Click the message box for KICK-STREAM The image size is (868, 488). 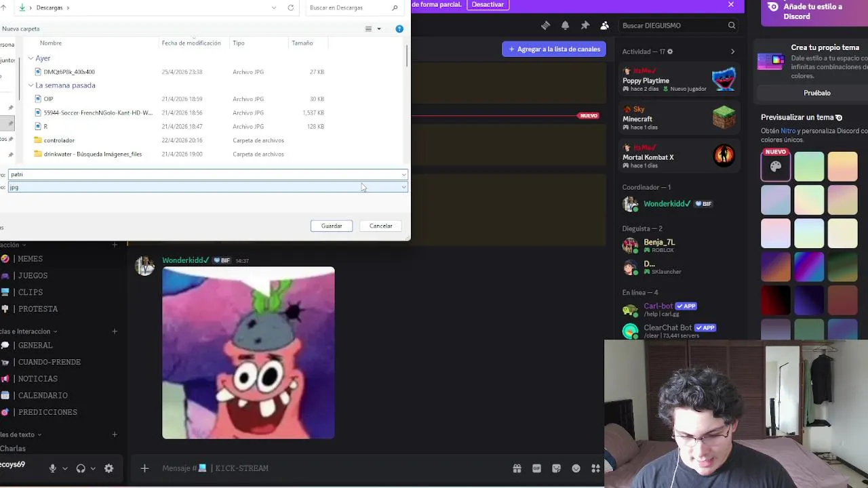332,468
